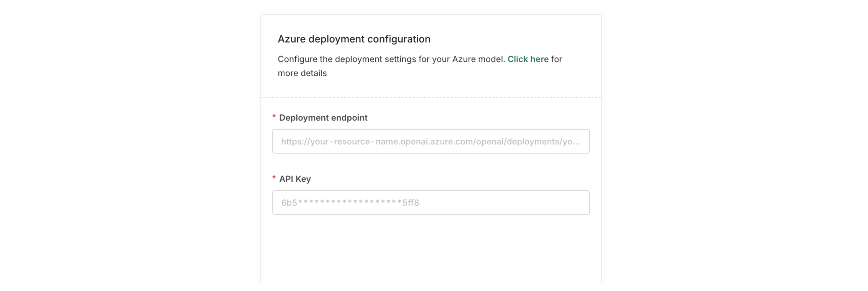Viewport: 868px width, 291px height.
Task: Click the 'Azure deployment configuration' heading
Action: (x=354, y=39)
